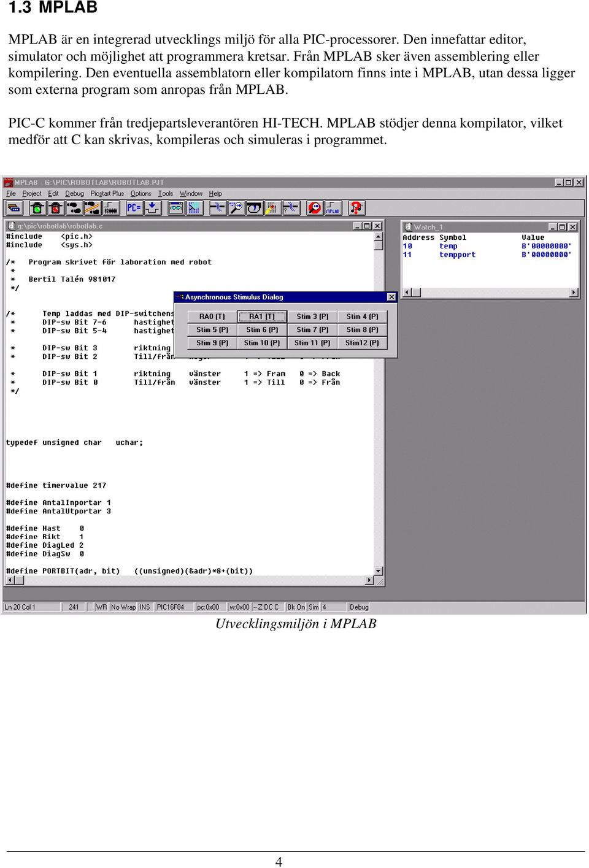Open the Options menu
Screen dimensions: 589x868
[x=141, y=194]
